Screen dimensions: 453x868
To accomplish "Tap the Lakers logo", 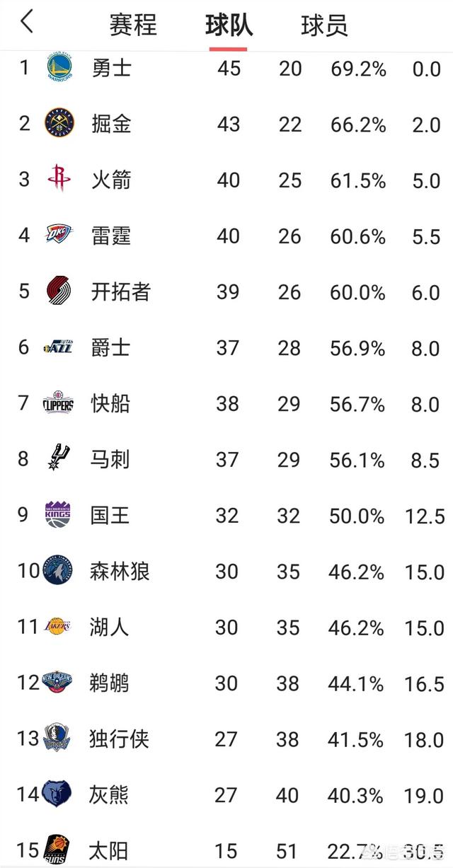I will pyautogui.click(x=58, y=626).
